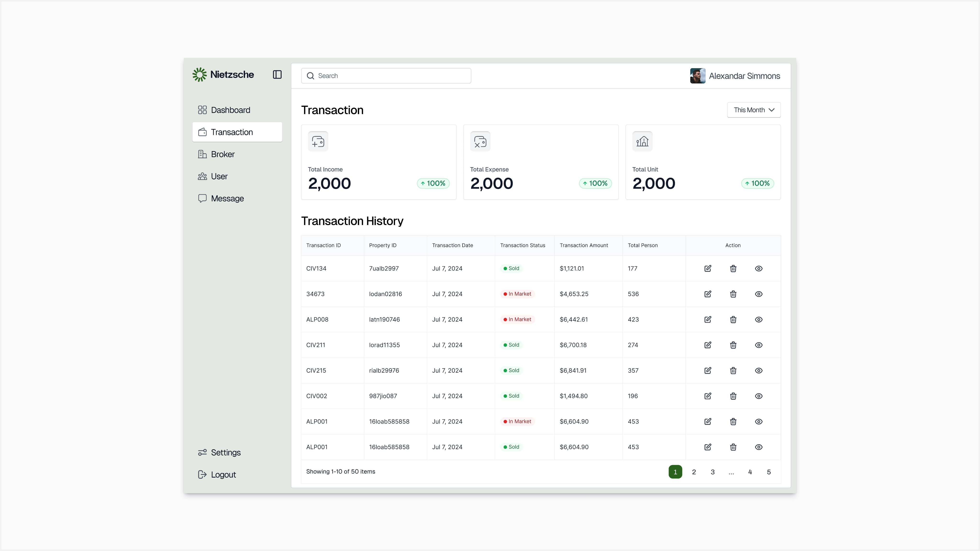View CIV134 transaction via eye icon
980x551 pixels.
759,269
